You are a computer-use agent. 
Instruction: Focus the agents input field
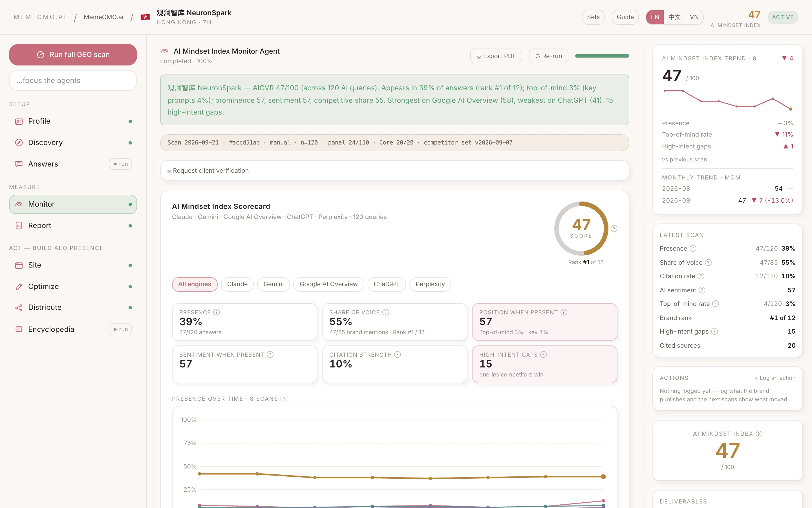(x=73, y=80)
